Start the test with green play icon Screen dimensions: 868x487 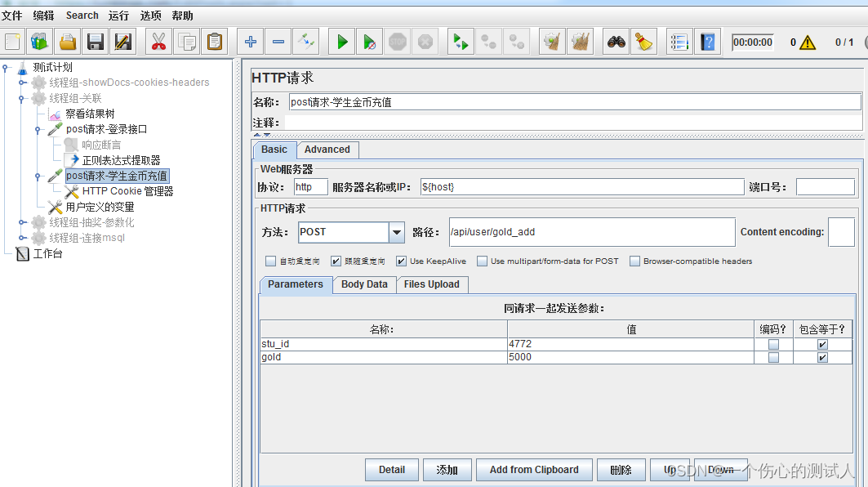point(341,42)
